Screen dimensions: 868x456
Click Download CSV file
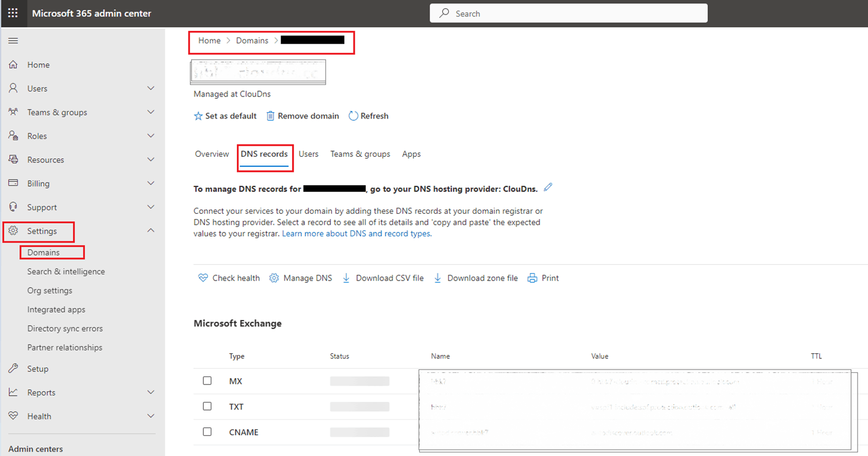[383, 278]
